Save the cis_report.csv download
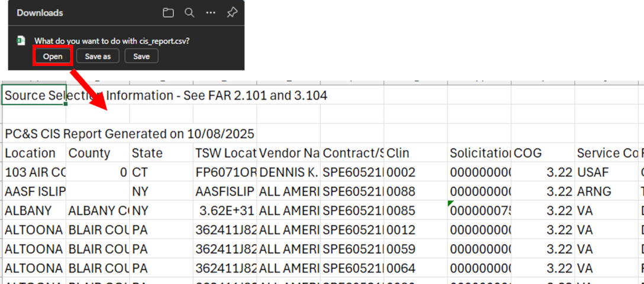Screen dimensions: 644x284 [141, 56]
